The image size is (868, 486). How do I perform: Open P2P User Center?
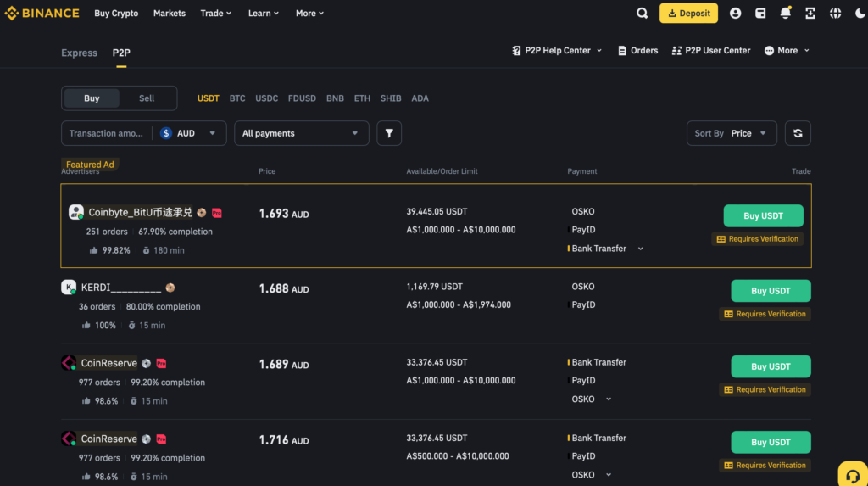tap(711, 50)
